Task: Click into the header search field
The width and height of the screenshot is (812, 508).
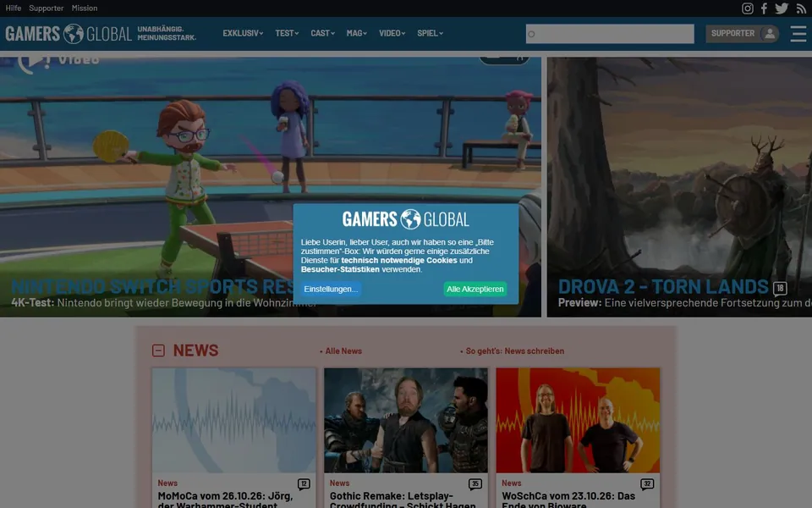Action: 610,34
